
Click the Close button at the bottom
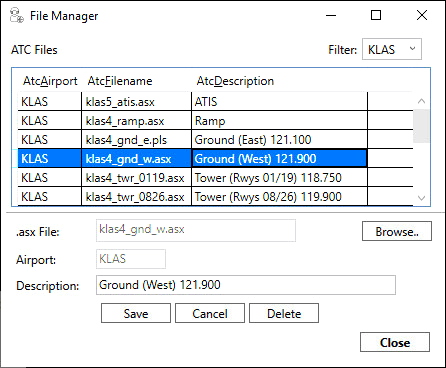[x=395, y=342]
